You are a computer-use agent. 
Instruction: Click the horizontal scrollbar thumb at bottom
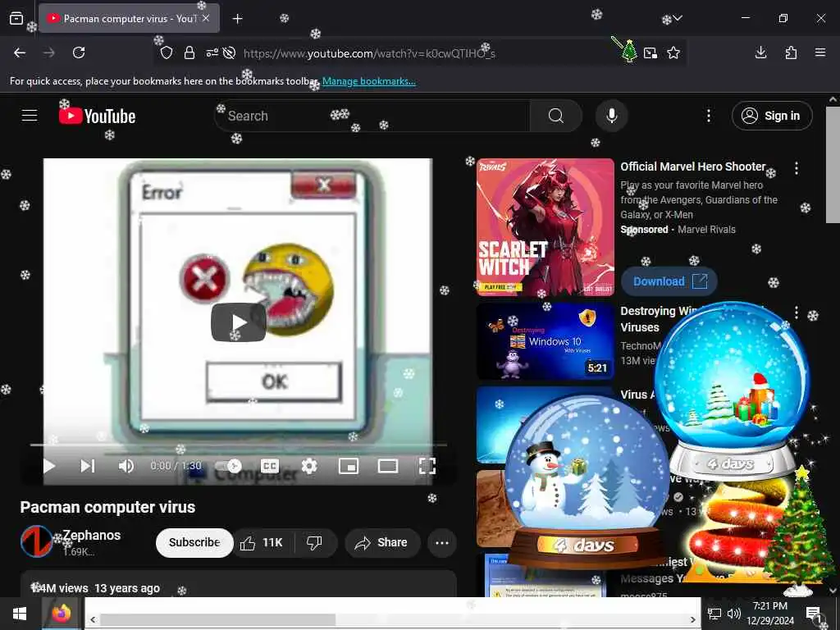coord(218,620)
